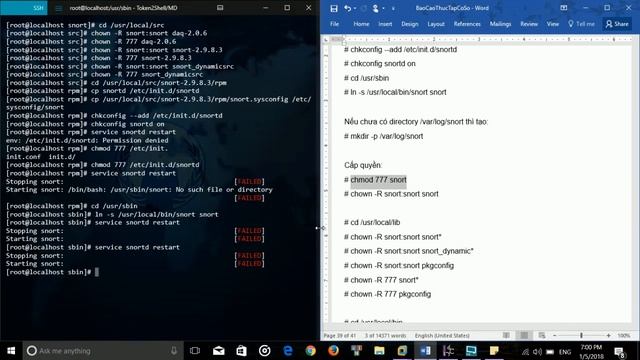The height and width of the screenshot is (360, 640).
Task: Open the Store app from taskbar
Action: 242,351
